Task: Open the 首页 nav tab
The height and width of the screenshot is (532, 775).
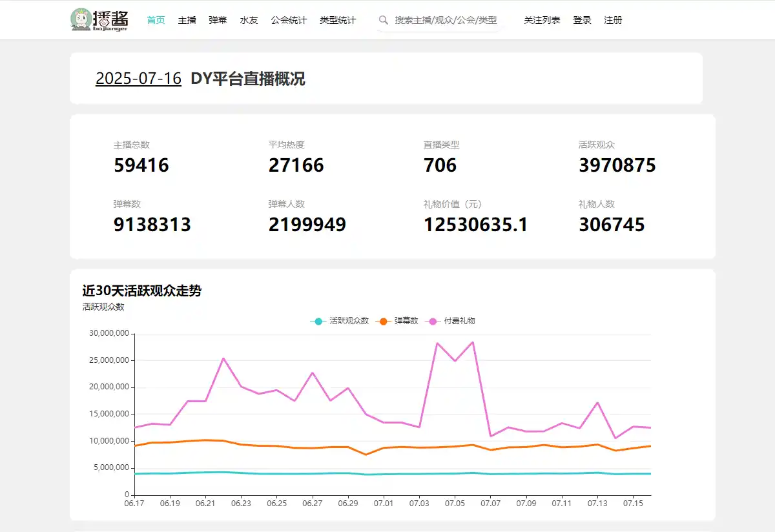Action: click(x=156, y=20)
